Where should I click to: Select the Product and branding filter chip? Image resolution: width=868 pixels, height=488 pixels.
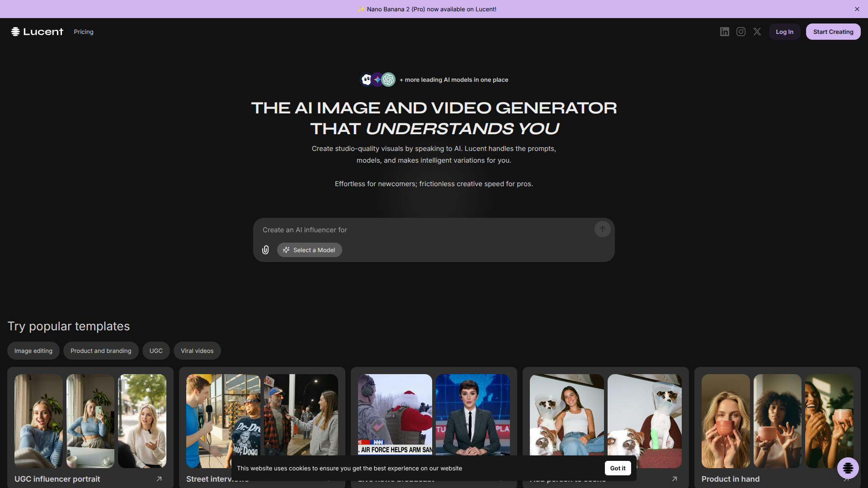pyautogui.click(x=101, y=351)
